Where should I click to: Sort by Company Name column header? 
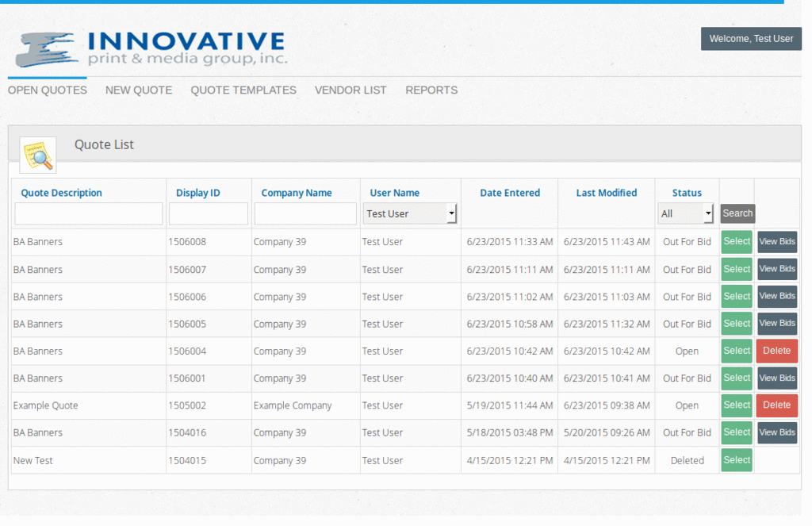(297, 193)
